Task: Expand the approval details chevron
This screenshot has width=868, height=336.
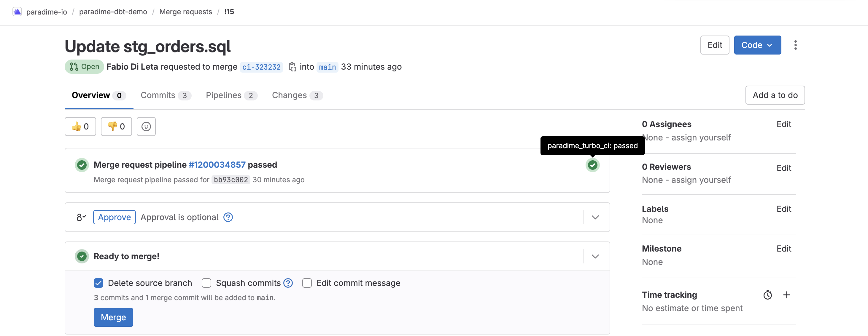Action: tap(595, 217)
